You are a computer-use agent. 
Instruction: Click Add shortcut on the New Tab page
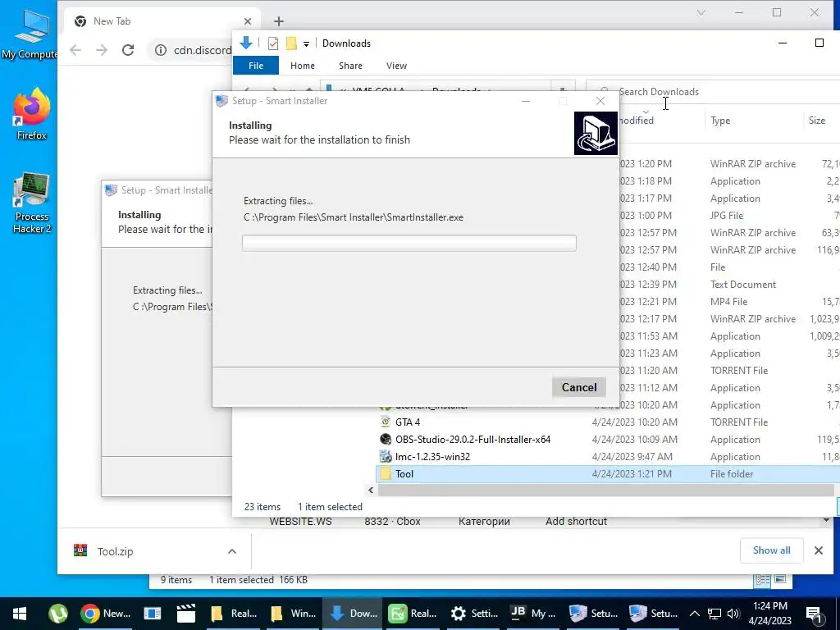pos(577,521)
